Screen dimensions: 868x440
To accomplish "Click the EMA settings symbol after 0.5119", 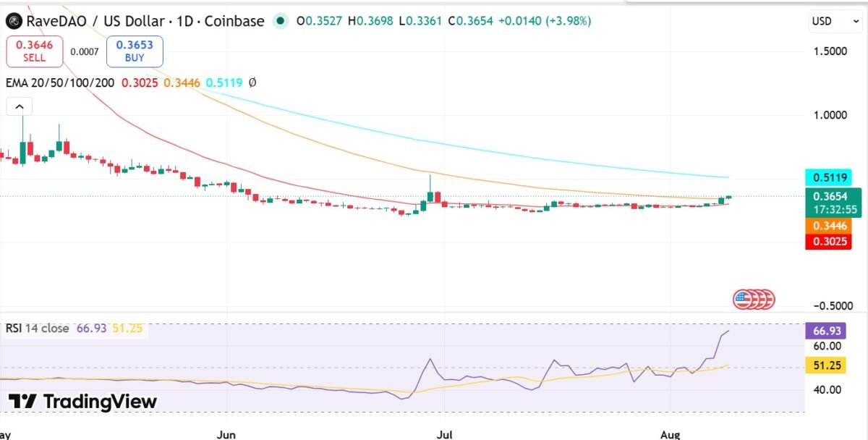I will (x=252, y=83).
